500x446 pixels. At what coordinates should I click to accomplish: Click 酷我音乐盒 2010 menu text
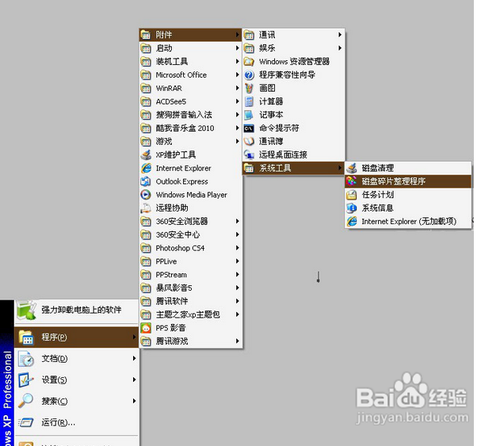coord(185,128)
